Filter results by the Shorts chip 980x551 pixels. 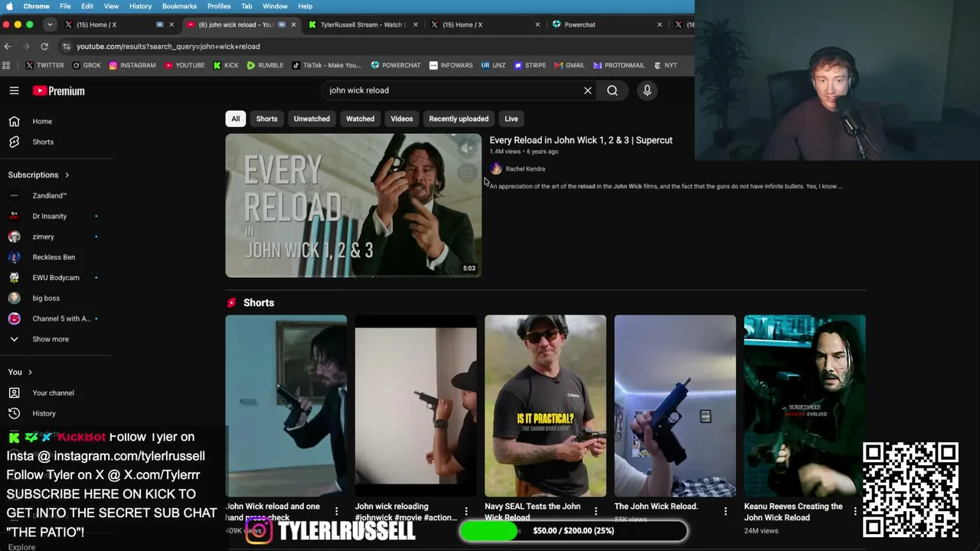[x=266, y=119]
